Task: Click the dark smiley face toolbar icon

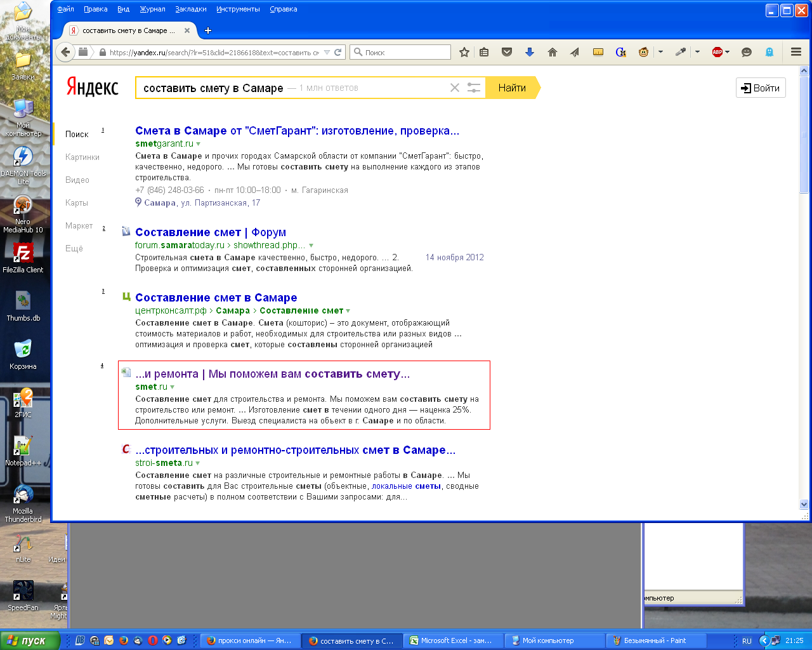Action: click(747, 52)
